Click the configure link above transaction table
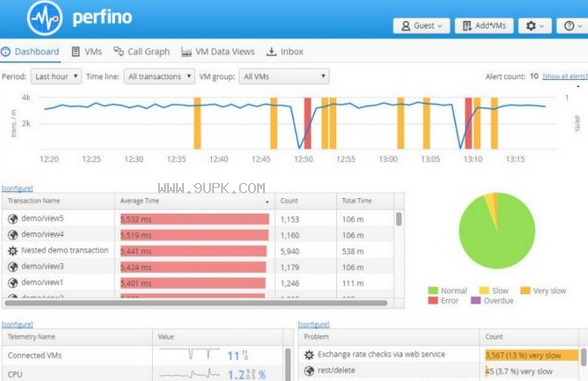This screenshot has width=588, height=381. pos(18,188)
